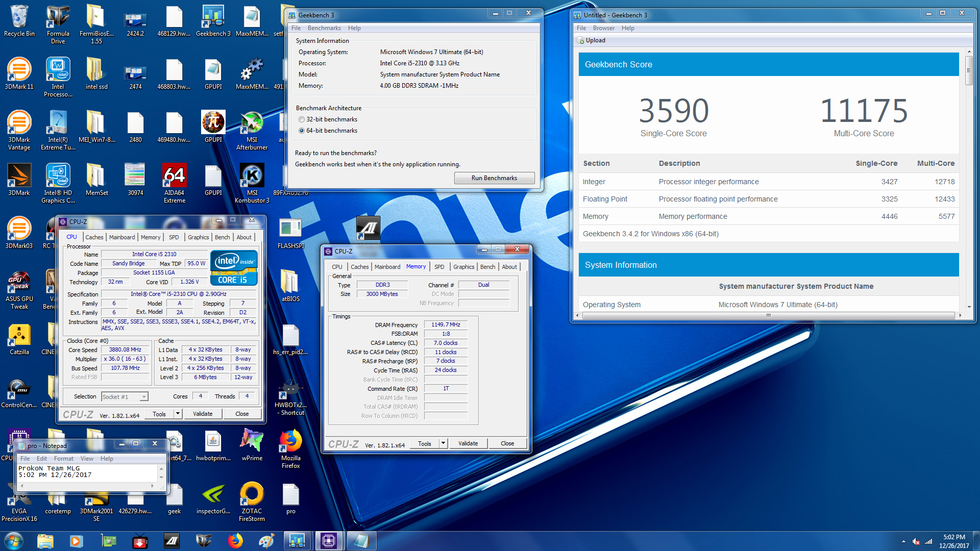Launch Catzilla desktop icon

click(x=19, y=339)
